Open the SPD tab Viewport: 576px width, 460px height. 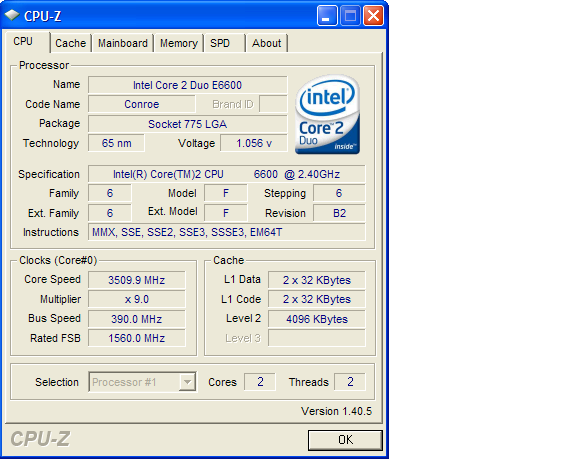click(x=224, y=43)
